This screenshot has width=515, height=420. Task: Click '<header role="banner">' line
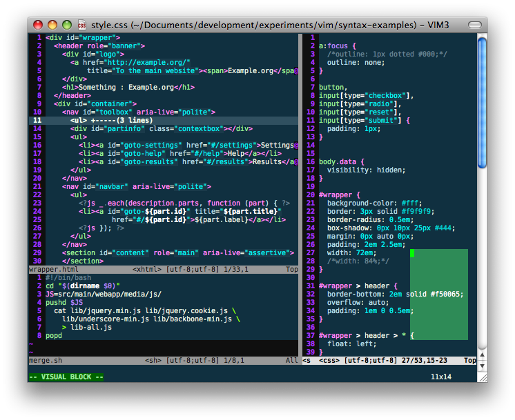point(99,46)
